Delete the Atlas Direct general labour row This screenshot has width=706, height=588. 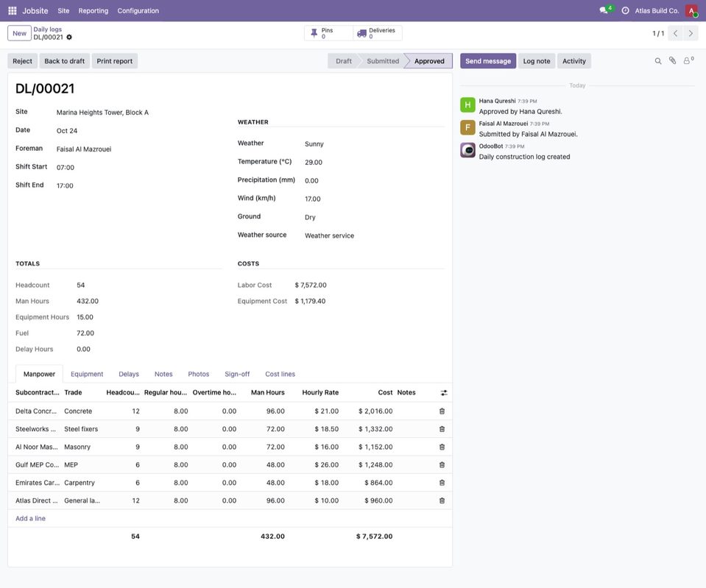click(x=442, y=500)
